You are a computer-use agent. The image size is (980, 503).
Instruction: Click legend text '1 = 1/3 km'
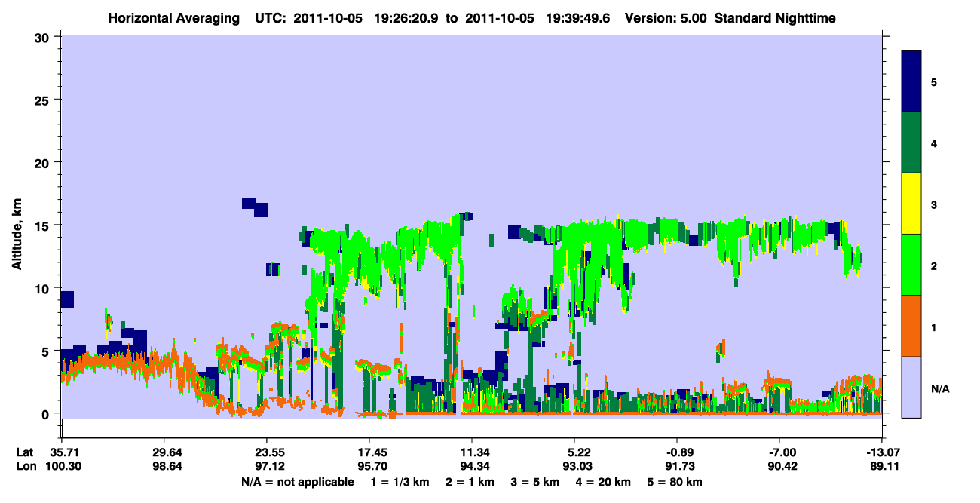click(400, 482)
